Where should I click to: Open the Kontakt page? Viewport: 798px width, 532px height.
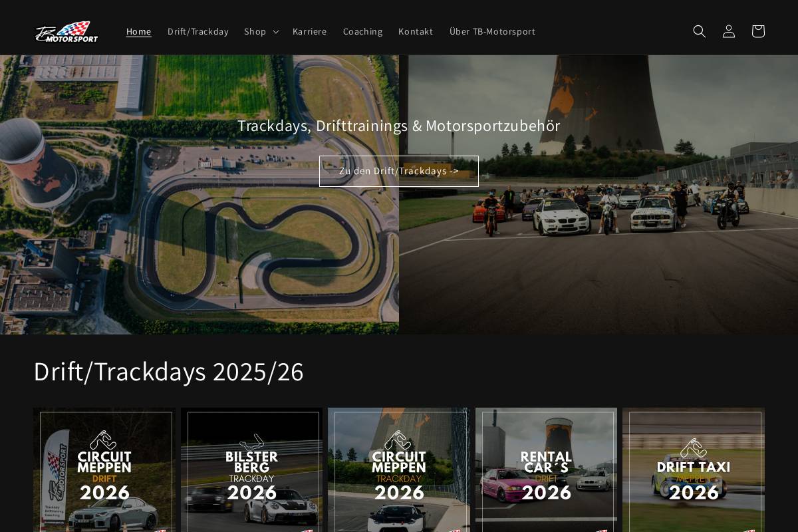[415, 31]
